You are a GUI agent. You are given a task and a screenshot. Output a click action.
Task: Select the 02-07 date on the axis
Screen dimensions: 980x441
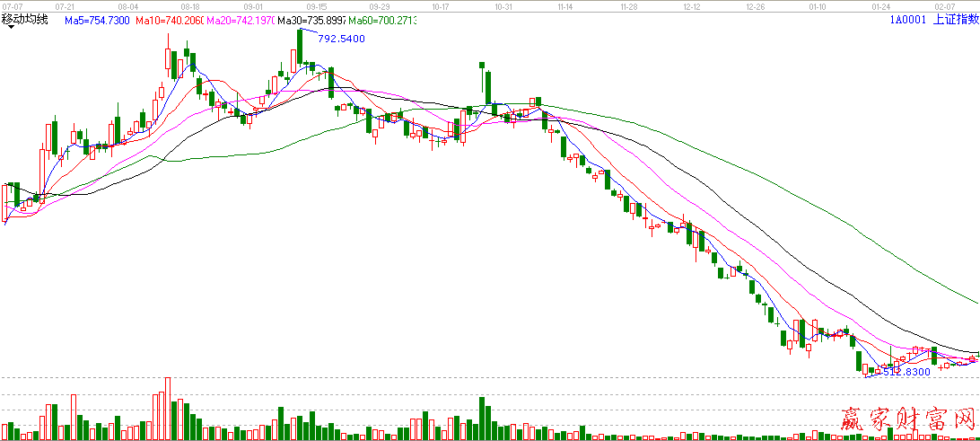point(944,5)
